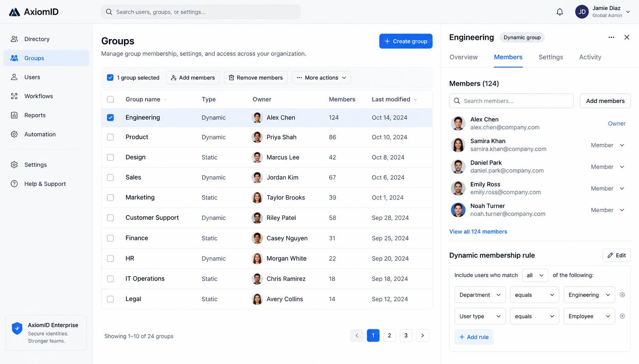Remove the User type equals Employee rule
The height and width of the screenshot is (364, 639).
click(622, 317)
